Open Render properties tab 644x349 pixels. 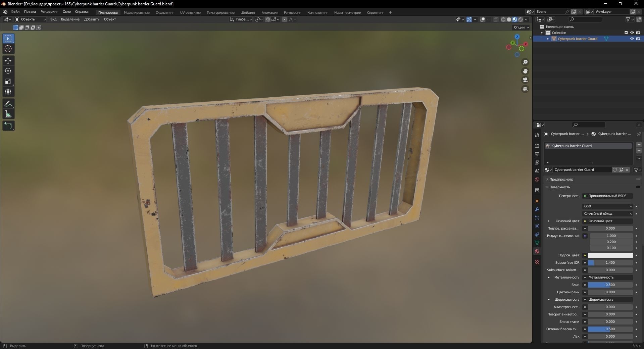[537, 146]
